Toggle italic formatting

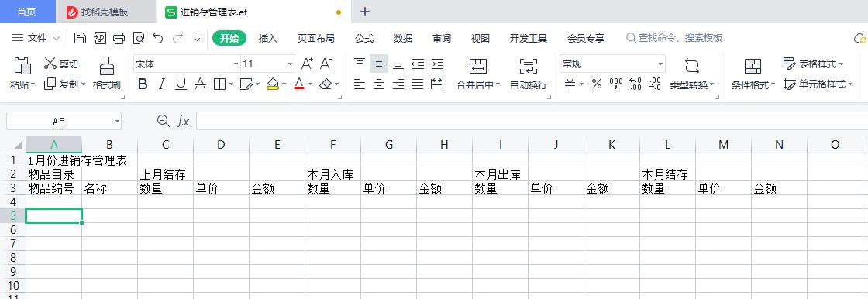coord(162,84)
